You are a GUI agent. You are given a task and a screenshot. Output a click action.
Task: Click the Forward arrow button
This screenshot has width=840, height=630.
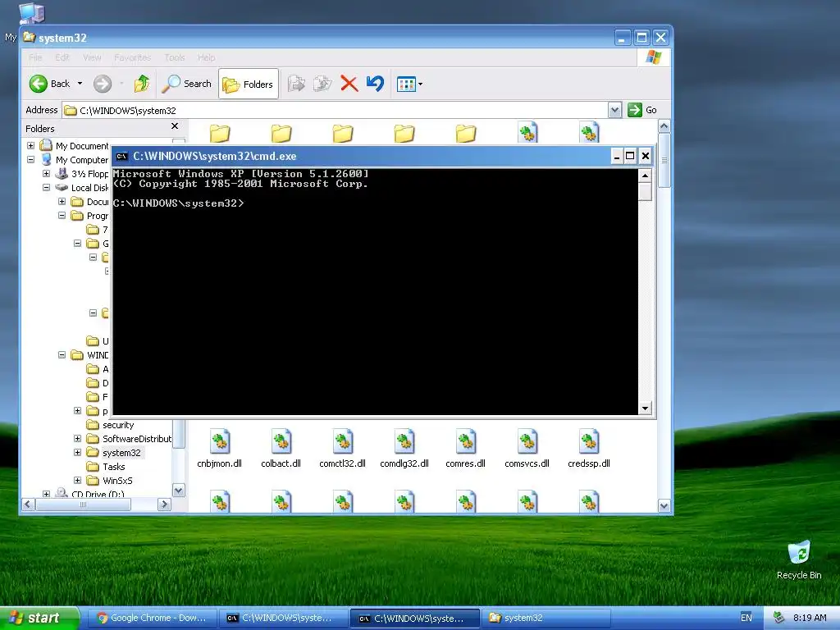(103, 84)
